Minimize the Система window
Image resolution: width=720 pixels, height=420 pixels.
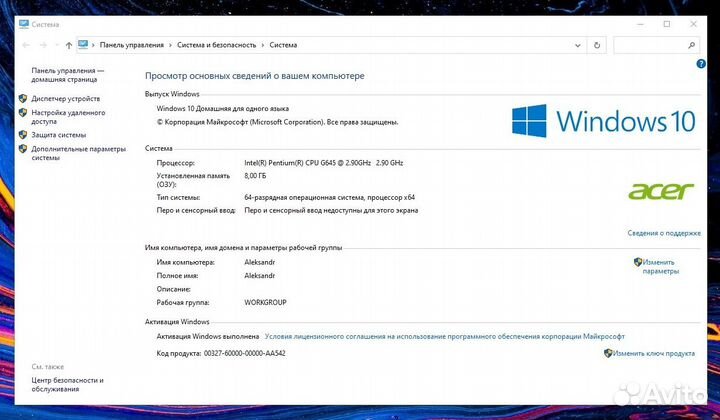click(641, 24)
